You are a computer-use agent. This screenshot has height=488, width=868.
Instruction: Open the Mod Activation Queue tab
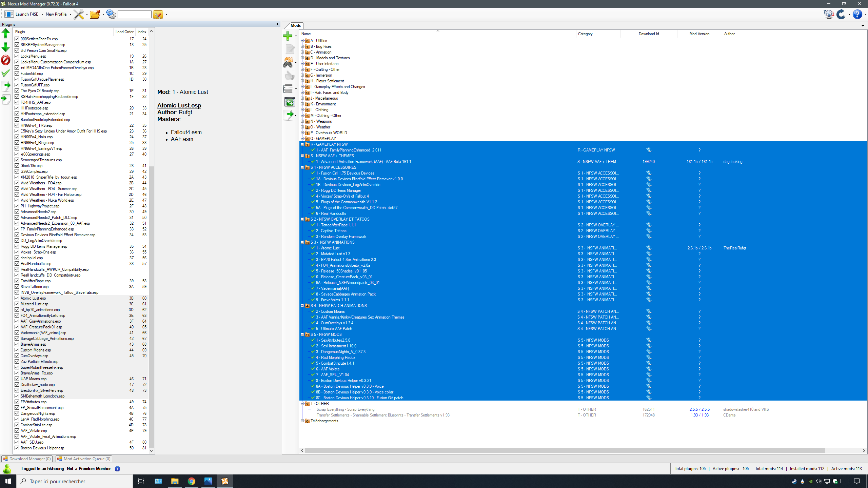click(x=84, y=459)
